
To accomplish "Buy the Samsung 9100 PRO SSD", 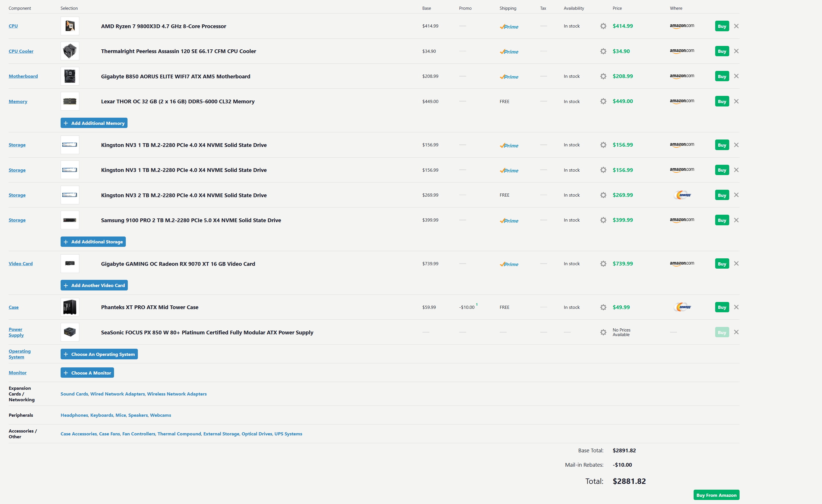I will click(722, 220).
